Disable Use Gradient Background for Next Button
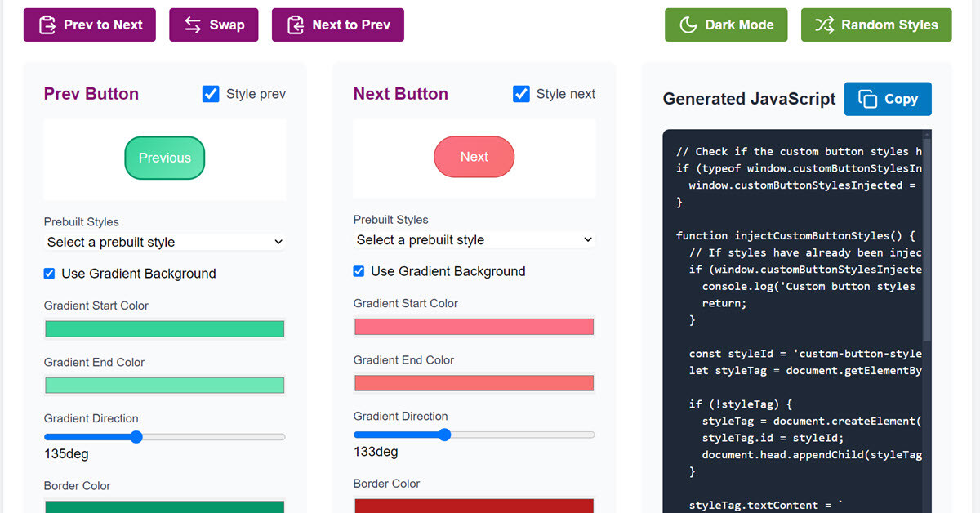Screen dimensions: 980x513 [x=359, y=270]
